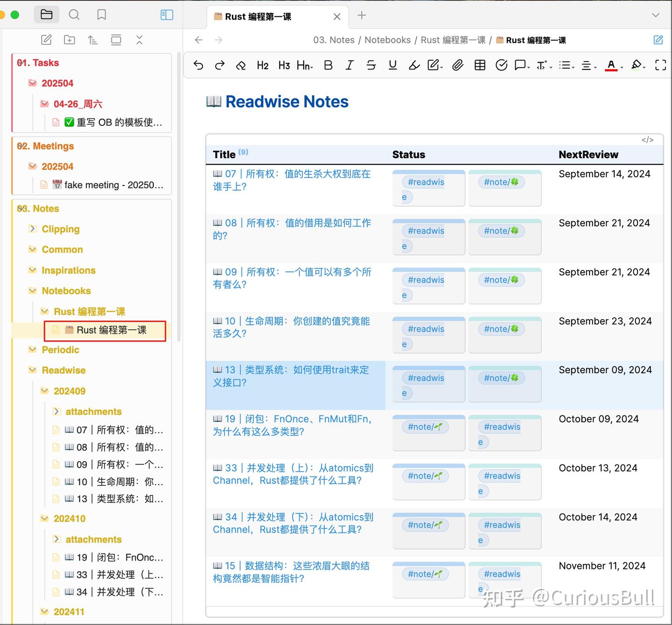Create a new folder in the sidebar
This screenshot has width=672, height=625.
click(69, 40)
